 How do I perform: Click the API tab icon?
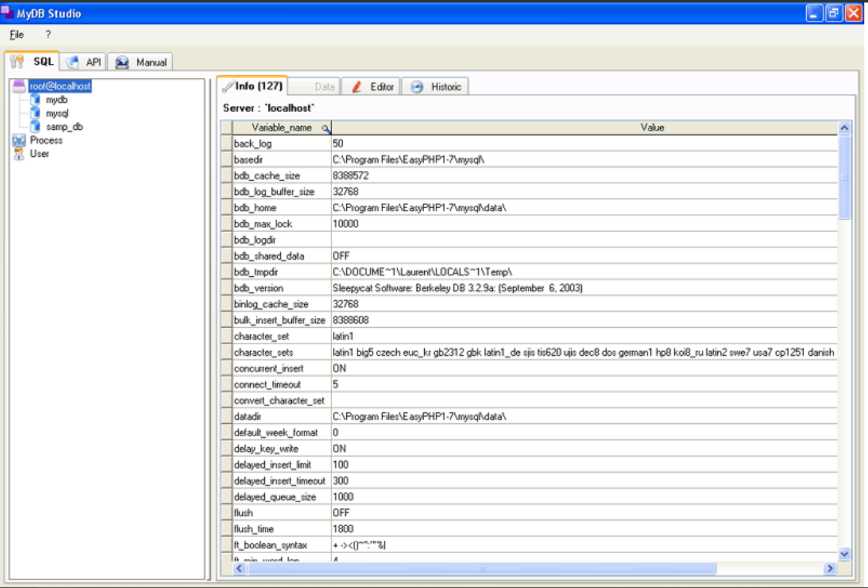pyautogui.click(x=73, y=62)
